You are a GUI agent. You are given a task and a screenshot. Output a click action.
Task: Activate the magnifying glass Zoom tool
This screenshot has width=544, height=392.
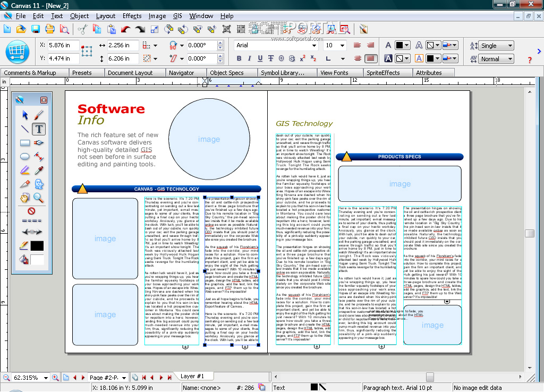39,198
